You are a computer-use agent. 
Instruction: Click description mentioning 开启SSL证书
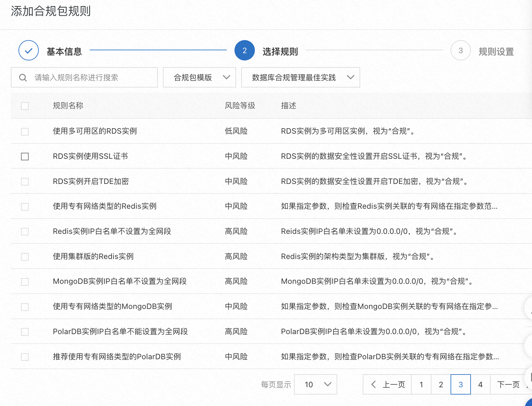pos(374,156)
